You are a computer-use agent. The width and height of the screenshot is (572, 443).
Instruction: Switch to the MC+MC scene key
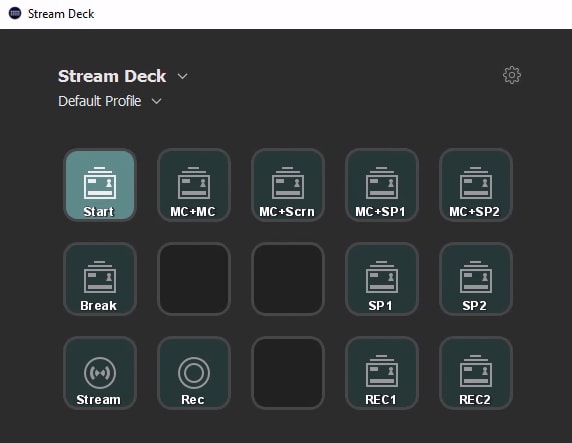pyautogui.click(x=194, y=185)
